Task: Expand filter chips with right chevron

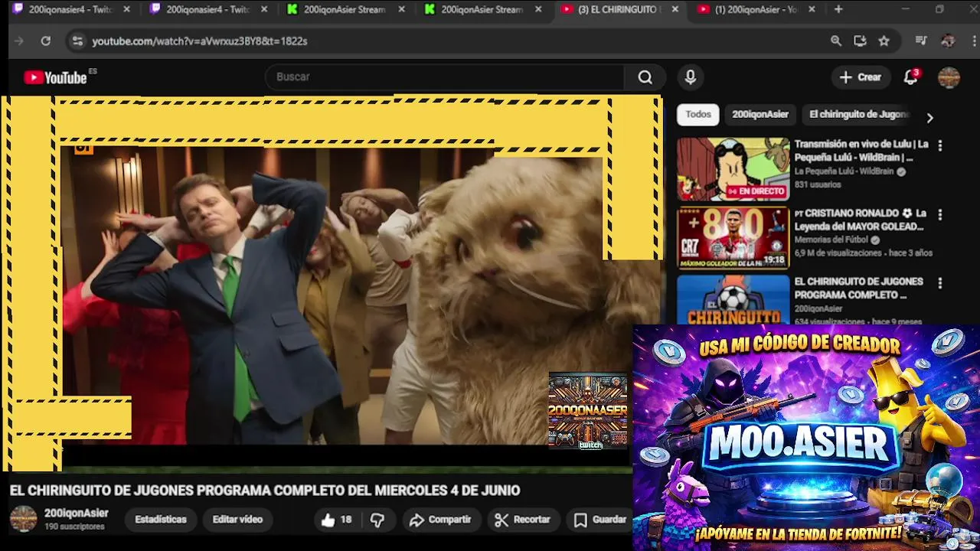Action: (x=929, y=118)
